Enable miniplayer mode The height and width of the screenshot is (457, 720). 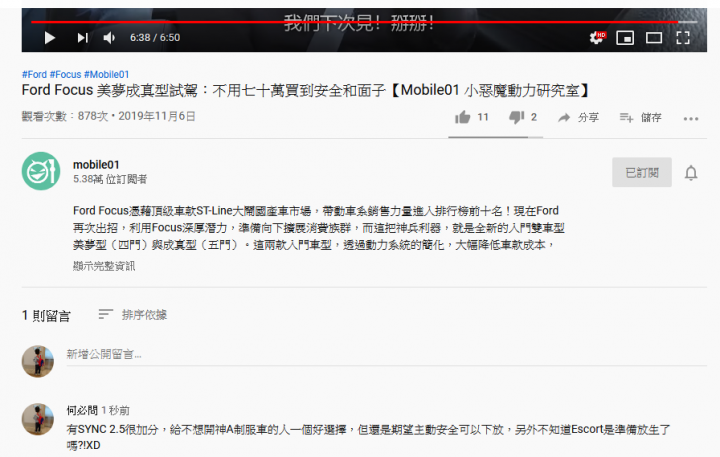(625, 38)
